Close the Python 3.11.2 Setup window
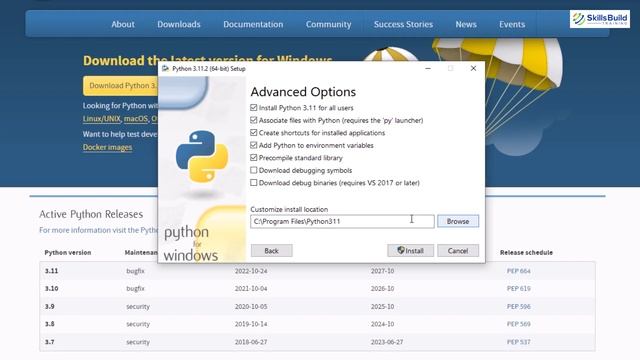The height and width of the screenshot is (360, 640). 473,68
